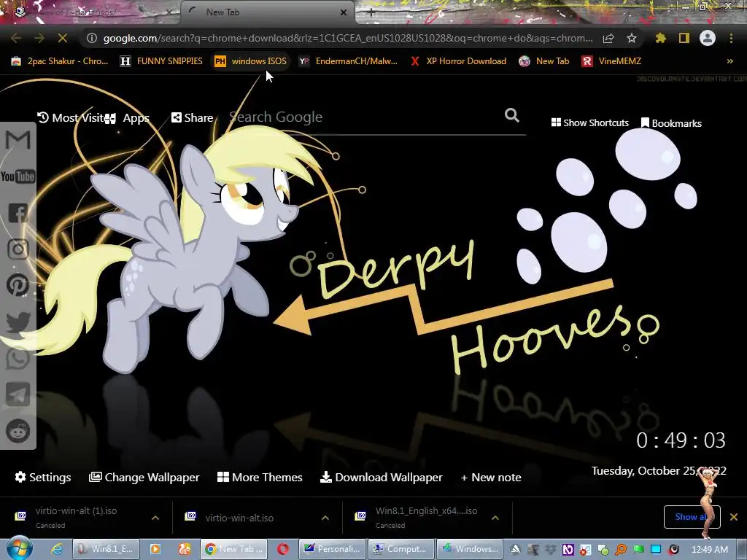Open Windows Media Player taskbar icon

[155, 549]
